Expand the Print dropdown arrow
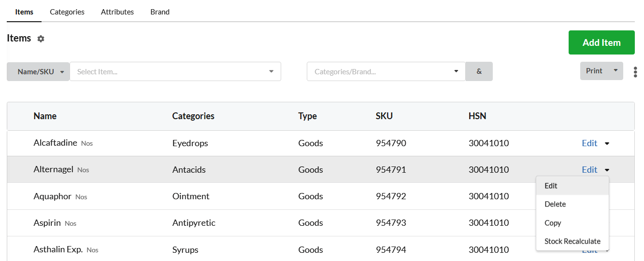The height and width of the screenshot is (261, 644). (x=615, y=71)
